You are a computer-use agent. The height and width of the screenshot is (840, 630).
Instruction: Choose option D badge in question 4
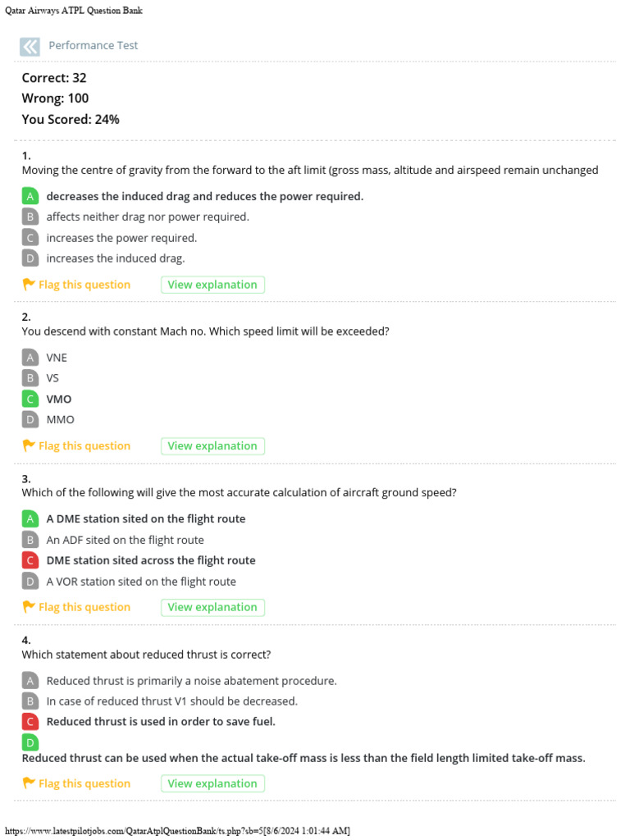pyautogui.click(x=30, y=742)
